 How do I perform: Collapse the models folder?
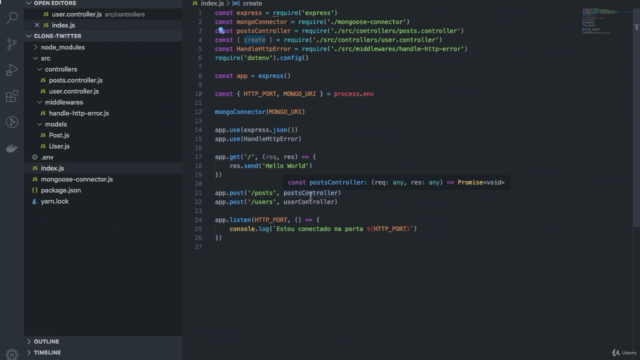point(56,124)
